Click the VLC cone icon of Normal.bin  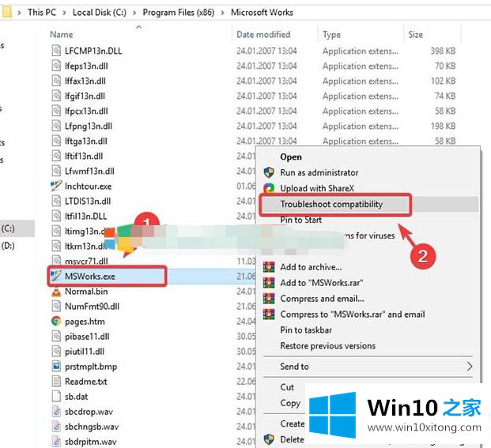click(x=56, y=292)
